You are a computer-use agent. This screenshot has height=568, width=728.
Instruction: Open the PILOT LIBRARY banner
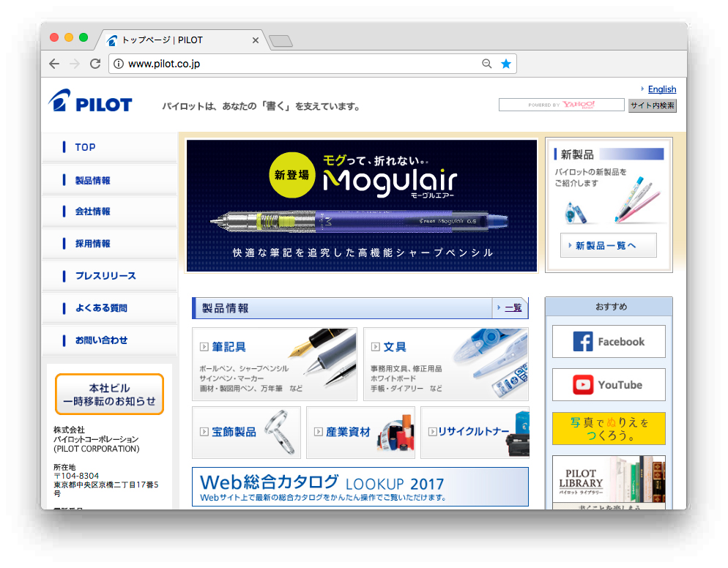(x=609, y=482)
